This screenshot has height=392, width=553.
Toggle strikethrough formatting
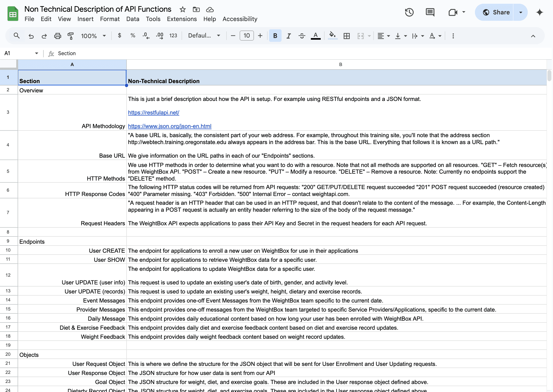point(302,36)
